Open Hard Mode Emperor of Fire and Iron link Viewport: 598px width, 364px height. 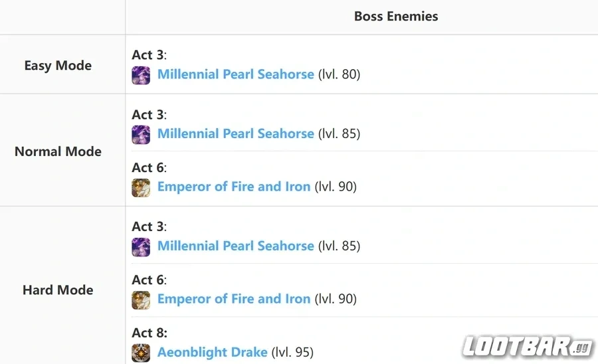(234, 299)
